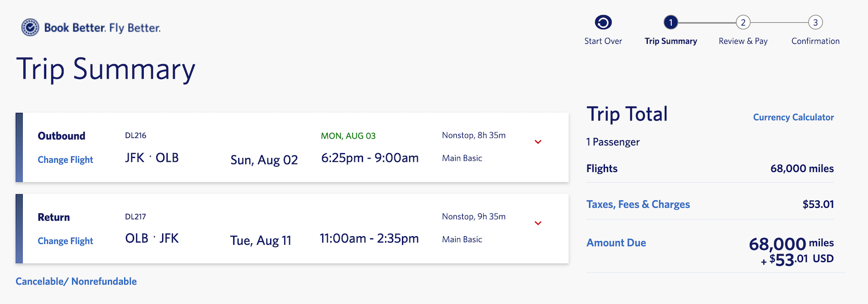Click the Start Over circular arrow icon
This screenshot has width=868, height=304.
(x=603, y=22)
